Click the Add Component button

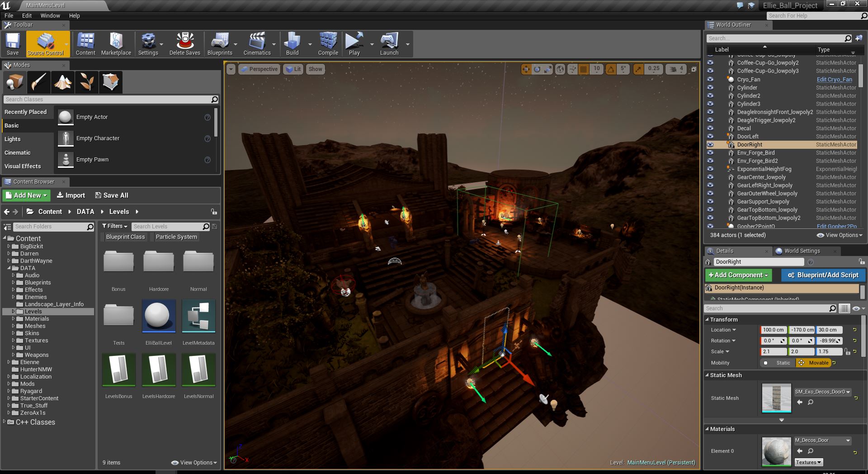tap(738, 275)
